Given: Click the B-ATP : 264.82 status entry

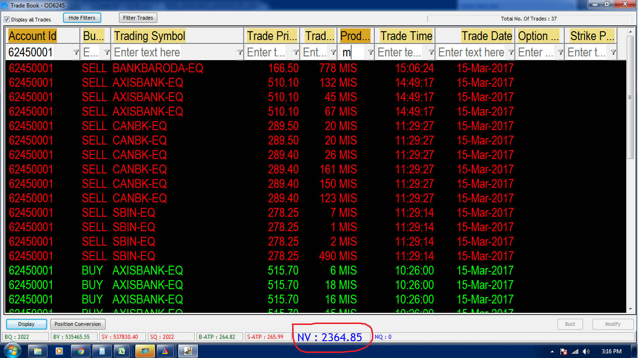Looking at the screenshot, I should click(220, 337).
